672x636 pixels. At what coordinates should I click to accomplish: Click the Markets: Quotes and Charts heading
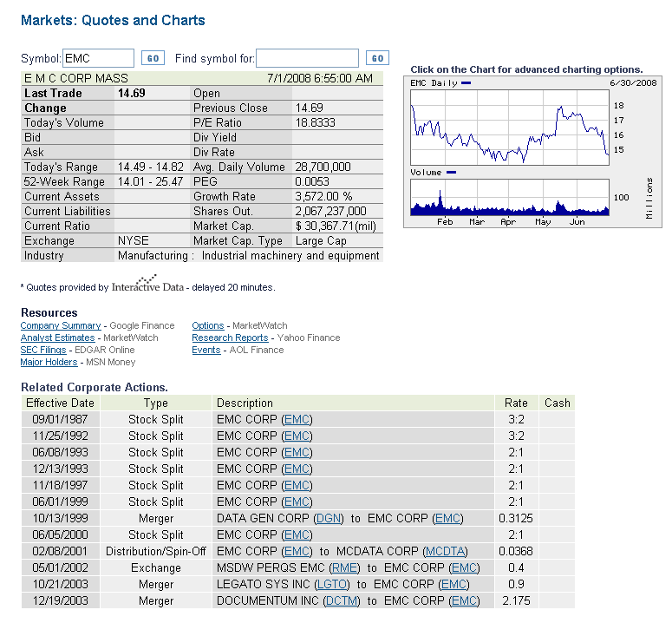[x=113, y=20]
